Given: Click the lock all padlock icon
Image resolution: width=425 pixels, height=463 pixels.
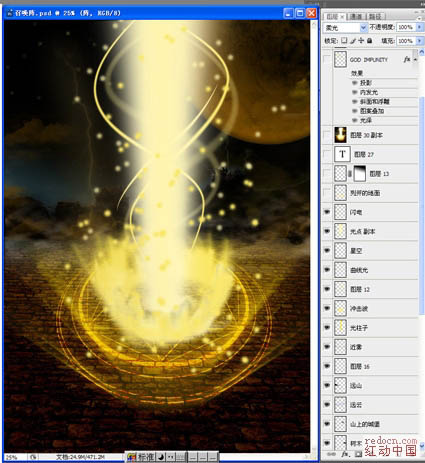Looking at the screenshot, I should 369,41.
